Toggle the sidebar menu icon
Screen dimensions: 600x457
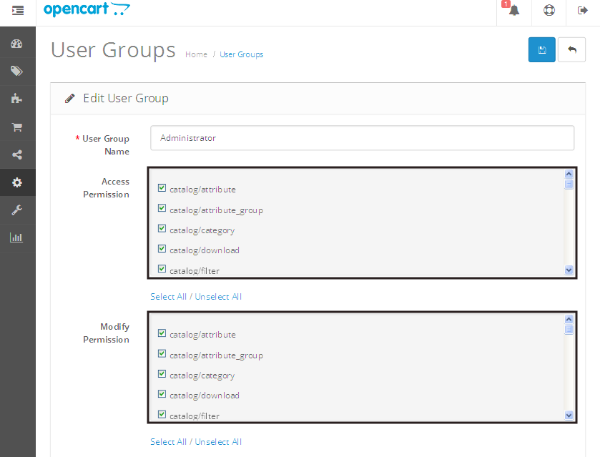(17, 10)
